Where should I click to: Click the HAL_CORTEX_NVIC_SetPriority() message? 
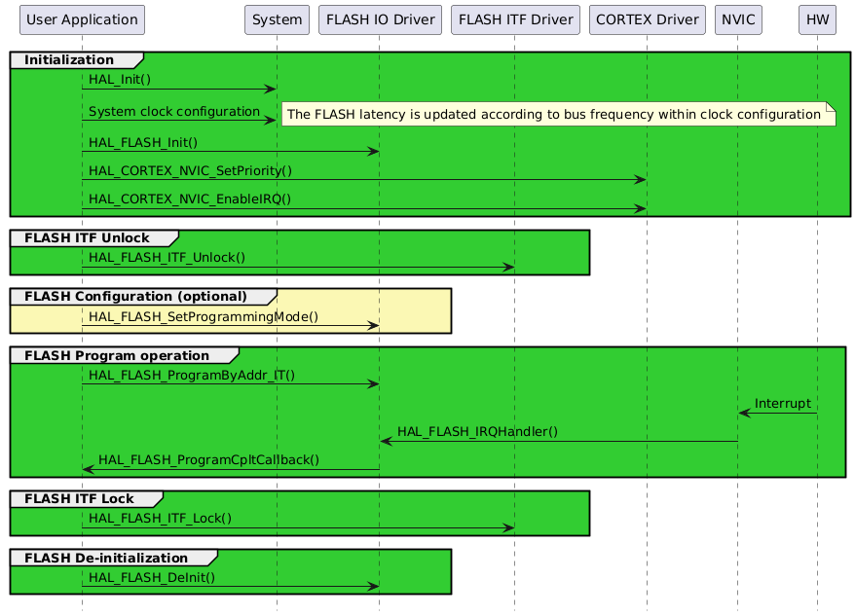click(190, 171)
